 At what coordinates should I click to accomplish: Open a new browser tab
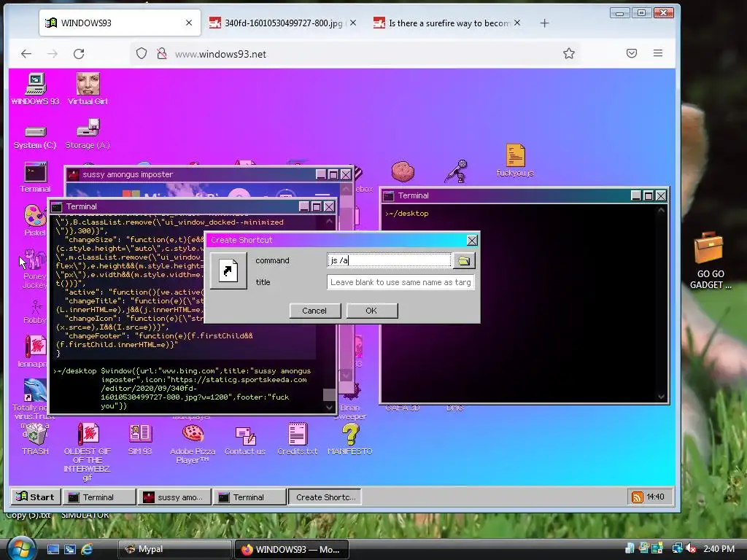[x=544, y=23]
